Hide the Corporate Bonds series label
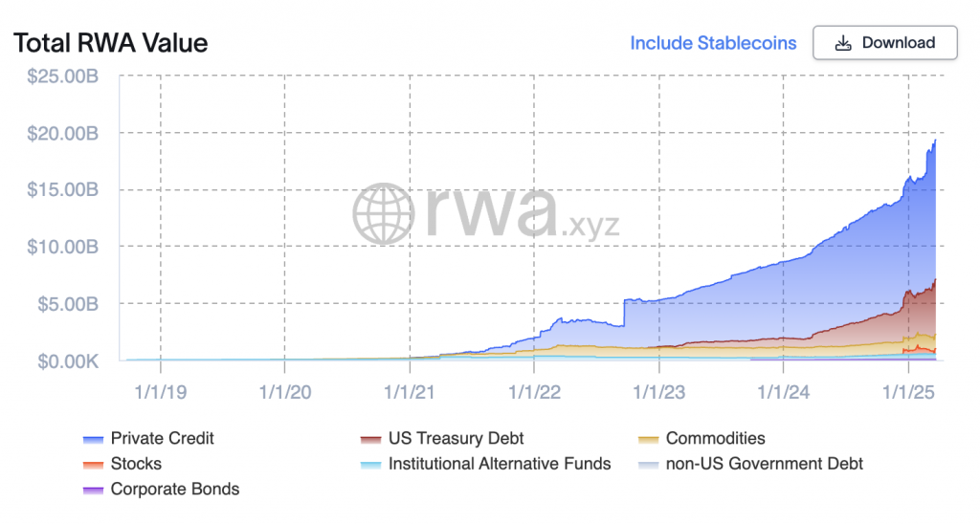The height and width of the screenshot is (524, 980). 175,490
